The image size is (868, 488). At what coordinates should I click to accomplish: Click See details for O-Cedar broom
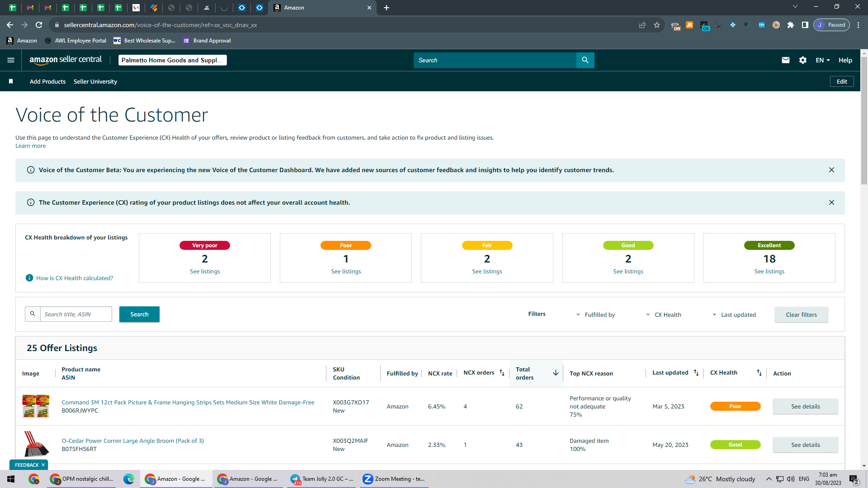coord(805,445)
